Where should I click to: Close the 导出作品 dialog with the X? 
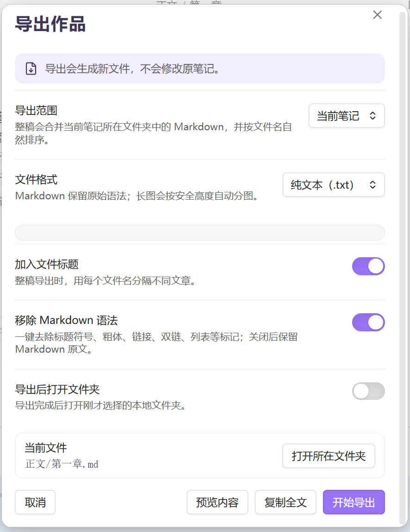pyautogui.click(x=377, y=15)
